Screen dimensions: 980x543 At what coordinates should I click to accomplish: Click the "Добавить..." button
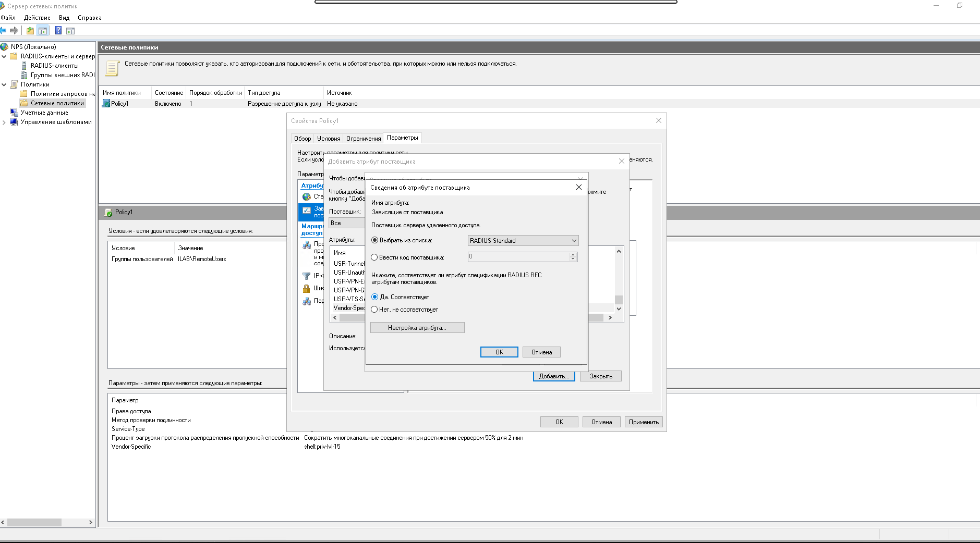pyautogui.click(x=554, y=376)
